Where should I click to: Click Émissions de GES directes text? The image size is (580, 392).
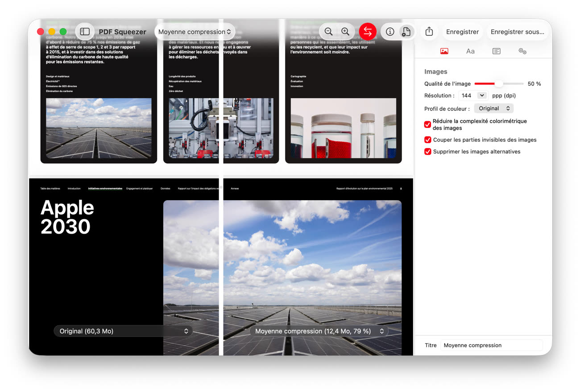62,86
